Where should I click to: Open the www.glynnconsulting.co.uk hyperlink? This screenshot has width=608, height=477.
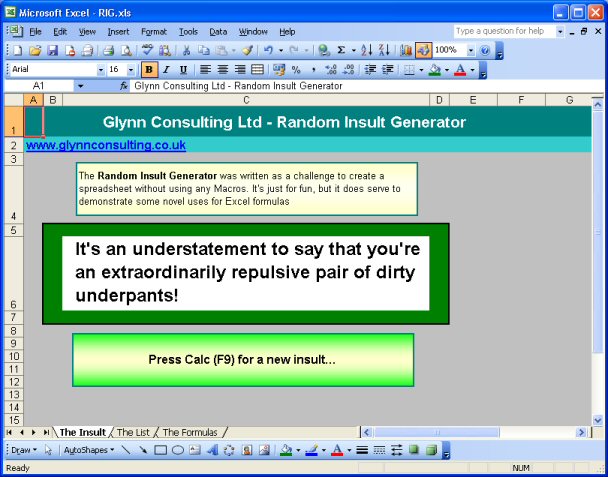(106, 145)
